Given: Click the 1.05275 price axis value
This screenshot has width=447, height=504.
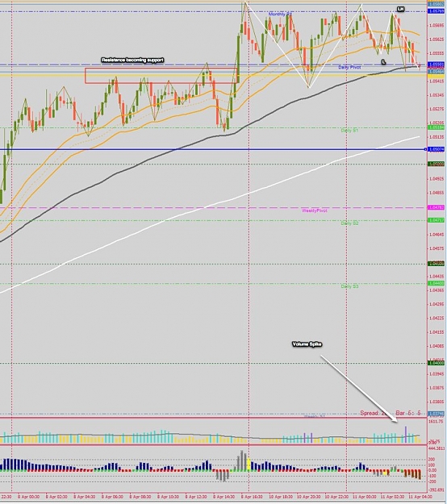Looking at the screenshot, I should 437,109.
